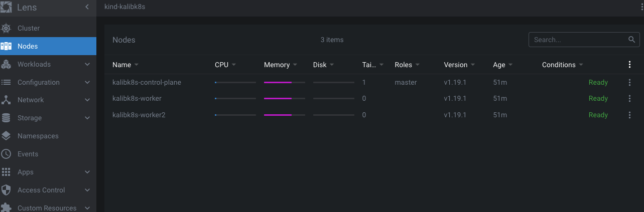Open the table column options menu
Screen dimensions: 644x212
tap(629, 65)
